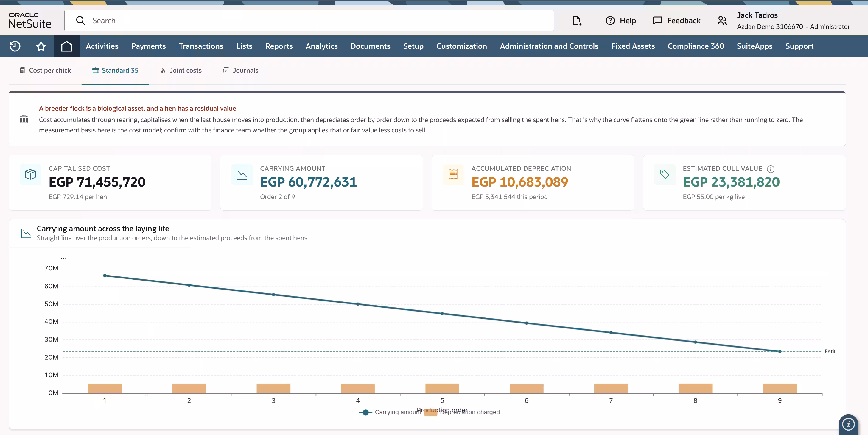The image size is (868, 435).
Task: Open the SuiteApps menu item
Action: click(755, 46)
